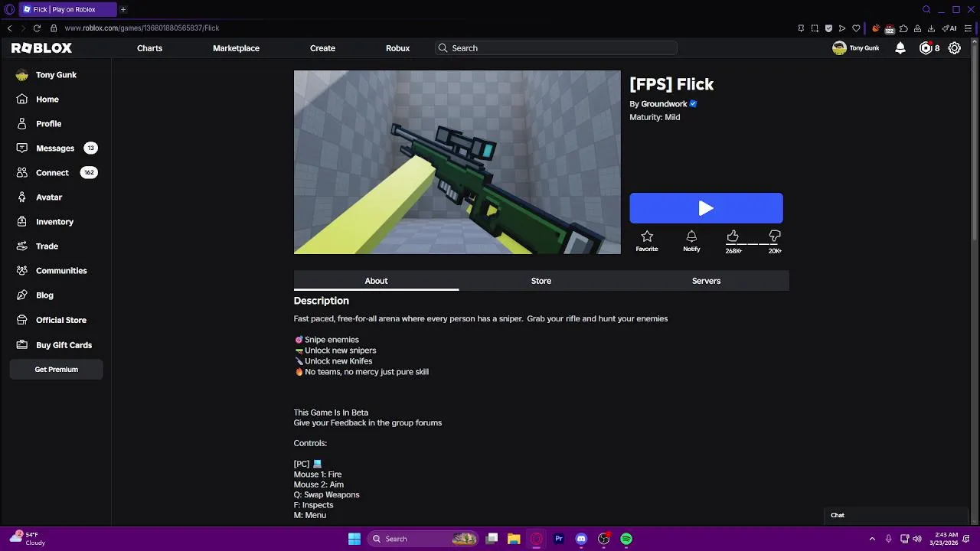Click the sniper rifle game thumbnail
This screenshot has width=980, height=551.
[457, 162]
